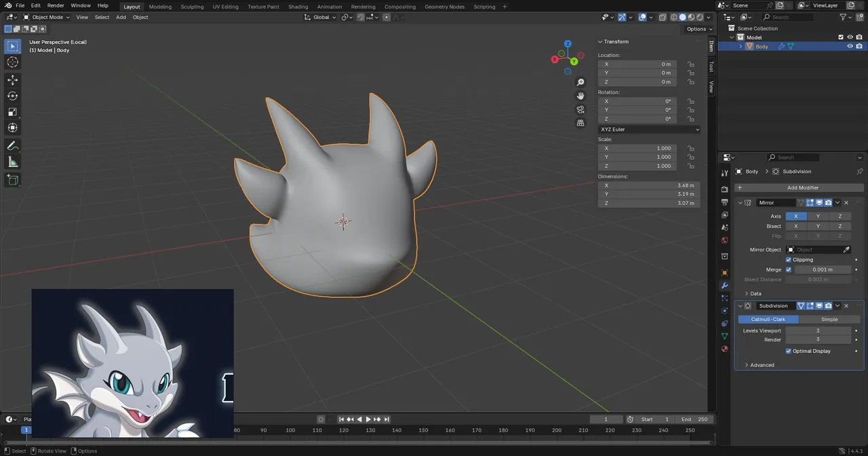Viewport: 868px width, 456px height.
Task: Switch viewport shading to Material Preview
Action: (x=691, y=17)
